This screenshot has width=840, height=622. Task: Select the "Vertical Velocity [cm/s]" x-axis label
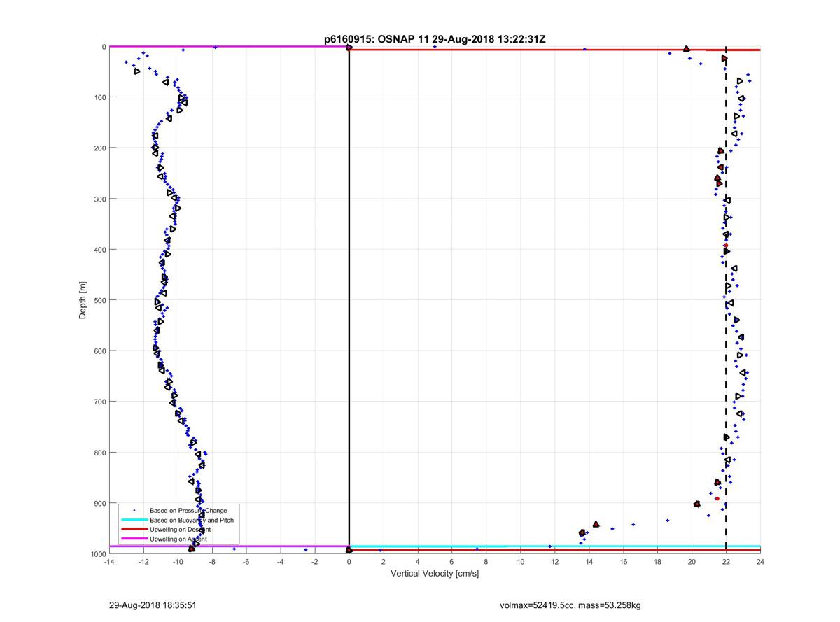434,574
